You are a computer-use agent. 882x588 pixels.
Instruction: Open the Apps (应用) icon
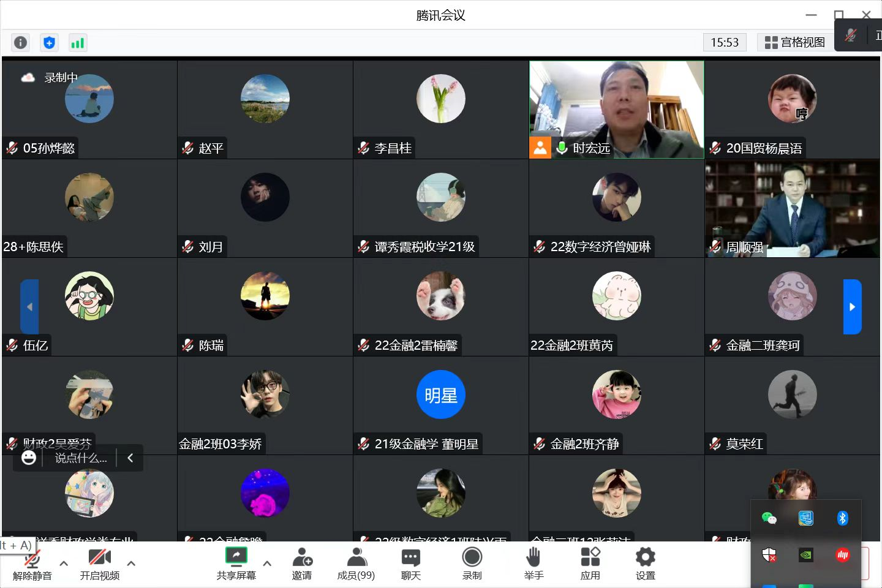(590, 563)
